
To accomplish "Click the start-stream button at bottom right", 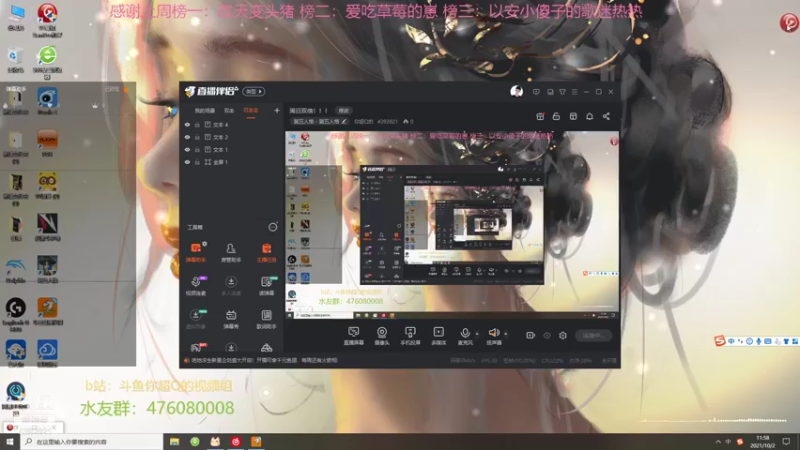I will pos(593,335).
